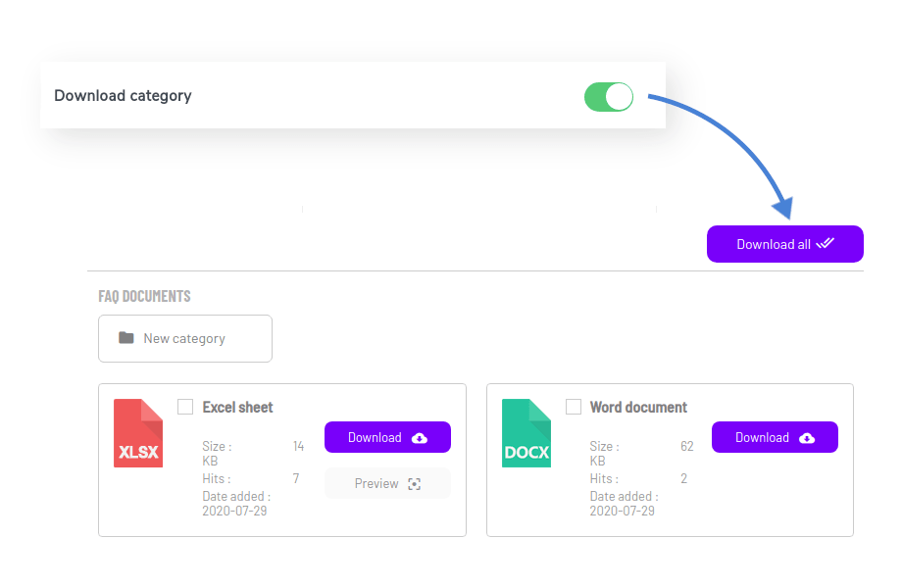Click the double-check icon on Download all

tap(825, 243)
